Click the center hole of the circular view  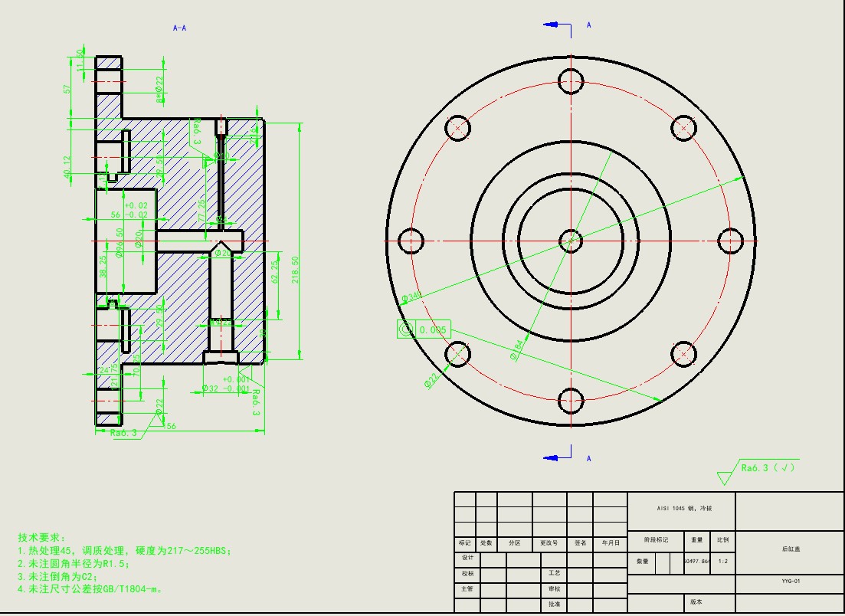tap(571, 241)
